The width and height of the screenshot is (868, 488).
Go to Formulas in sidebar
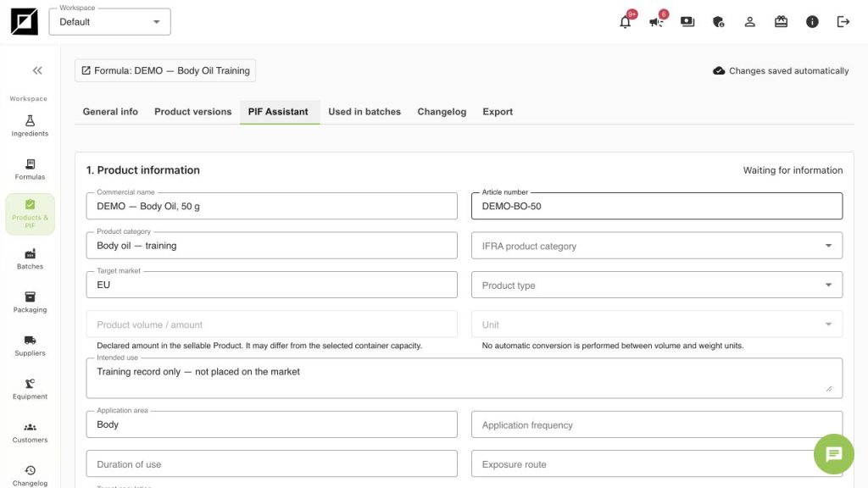click(x=30, y=169)
